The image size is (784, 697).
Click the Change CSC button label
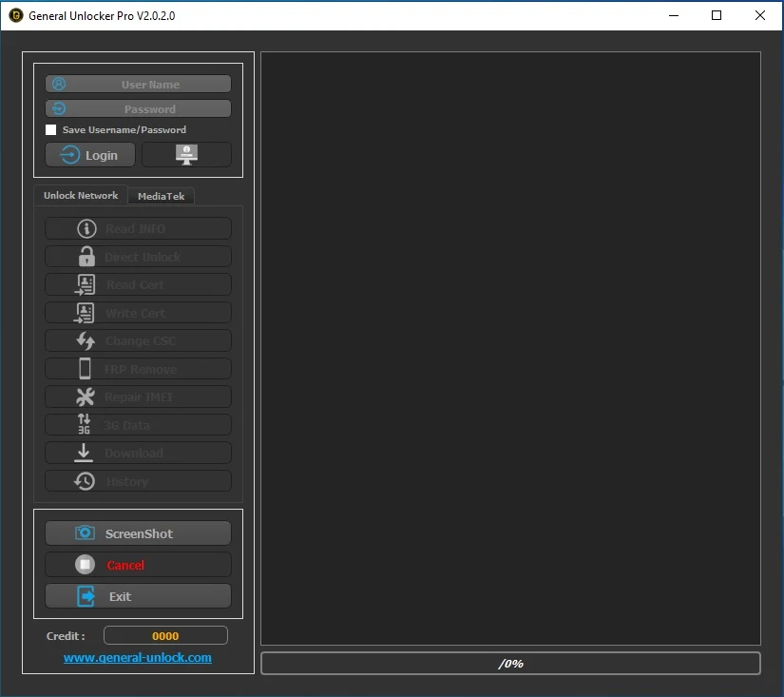tap(141, 341)
